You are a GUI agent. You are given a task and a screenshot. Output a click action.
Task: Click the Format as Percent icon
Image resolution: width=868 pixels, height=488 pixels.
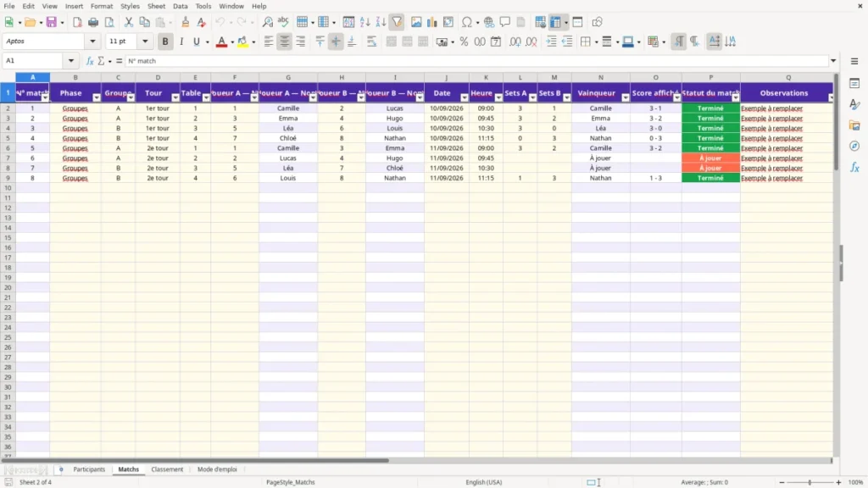[x=464, y=42]
